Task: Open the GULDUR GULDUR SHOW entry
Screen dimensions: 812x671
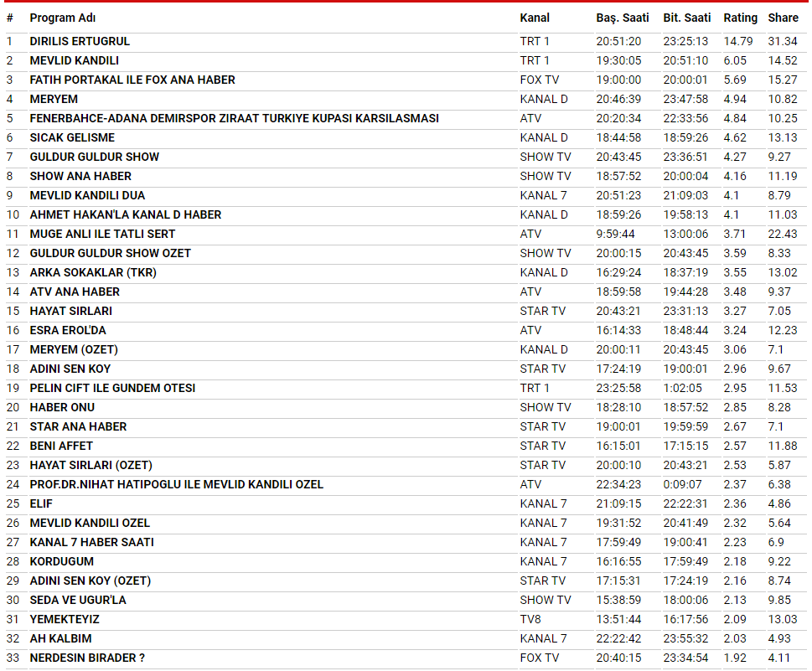Action: [94, 157]
